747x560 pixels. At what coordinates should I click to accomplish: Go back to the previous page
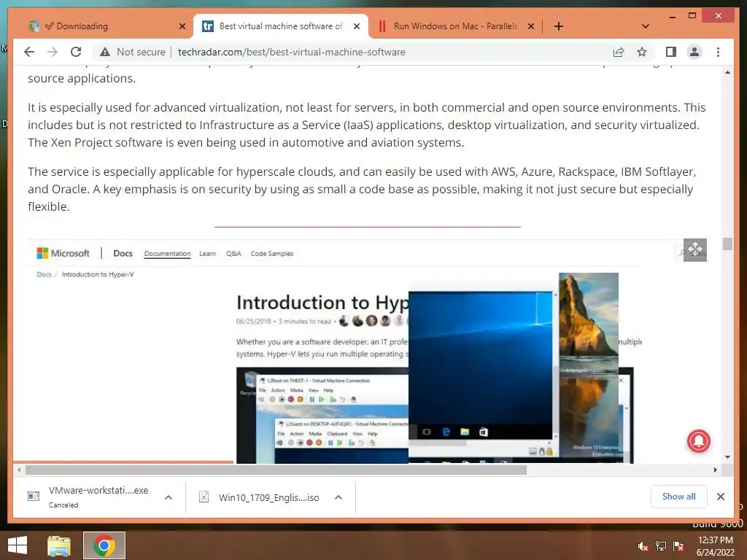(x=29, y=52)
